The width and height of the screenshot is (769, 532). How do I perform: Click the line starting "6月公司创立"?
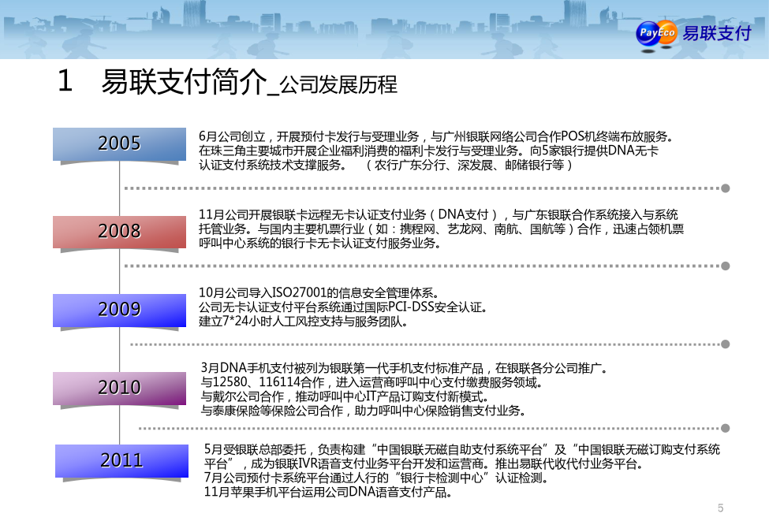[x=436, y=136]
